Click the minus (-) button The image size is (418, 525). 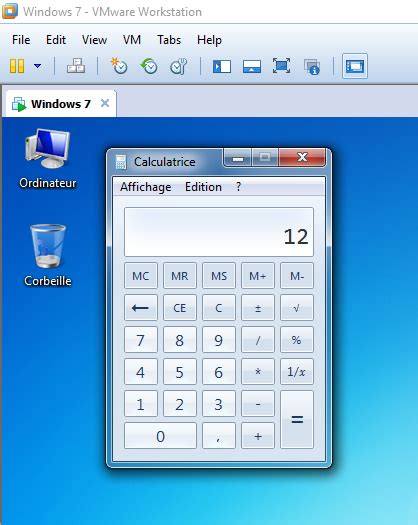258,404
